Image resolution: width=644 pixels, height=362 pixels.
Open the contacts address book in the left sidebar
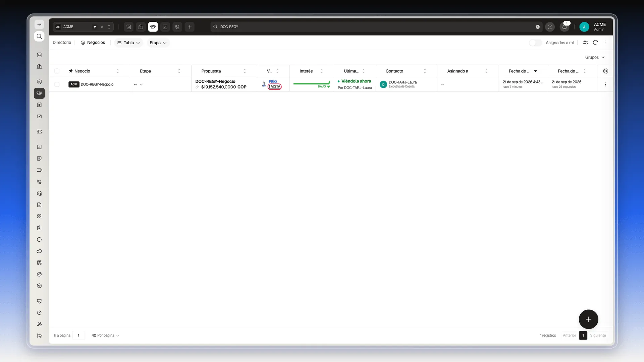pyautogui.click(x=39, y=55)
